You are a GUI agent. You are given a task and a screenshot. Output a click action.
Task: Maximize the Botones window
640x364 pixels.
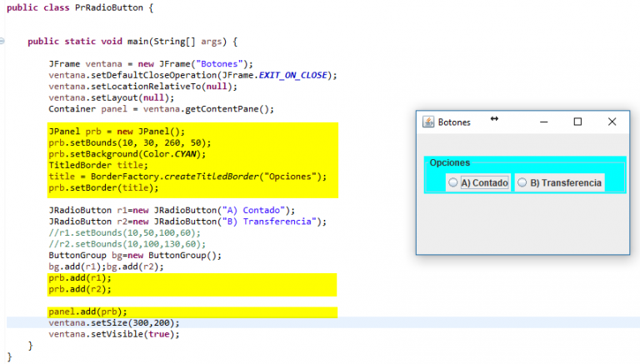pyautogui.click(x=577, y=122)
